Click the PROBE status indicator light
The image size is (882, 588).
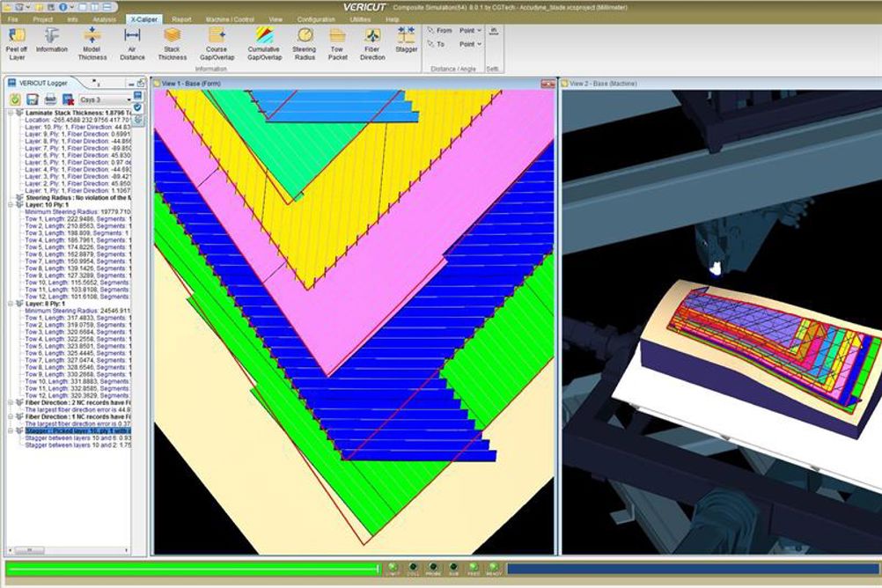(x=433, y=569)
